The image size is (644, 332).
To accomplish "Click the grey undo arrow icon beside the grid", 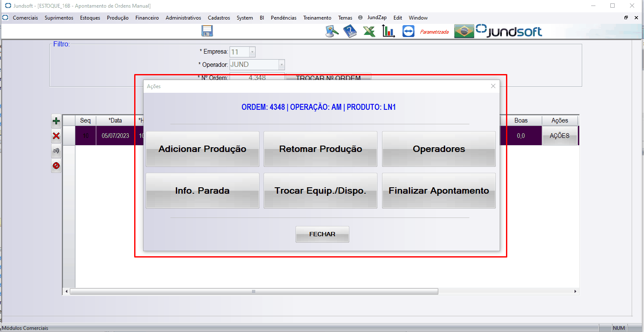I will point(56,151).
